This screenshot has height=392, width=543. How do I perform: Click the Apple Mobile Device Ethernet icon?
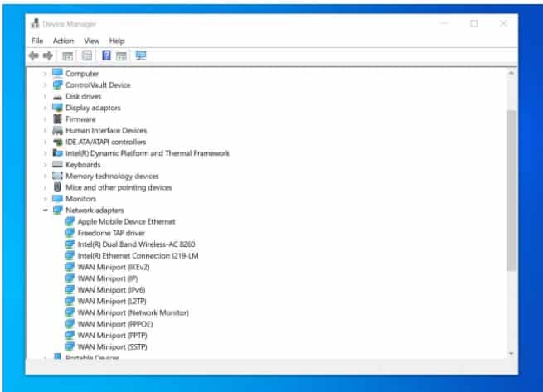tap(70, 221)
